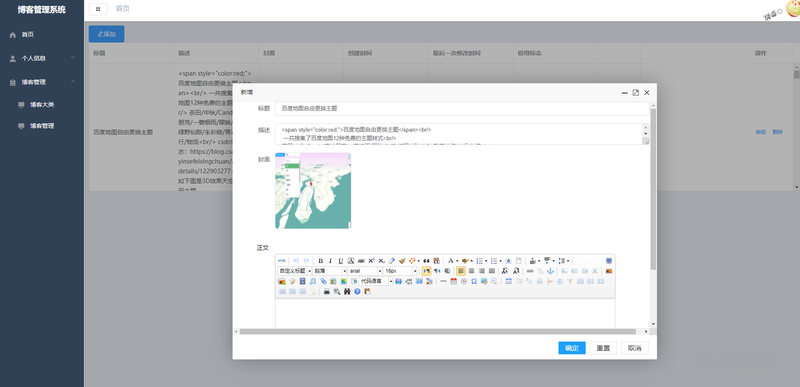Click the auto typeset icon
This screenshot has width=800, height=387.
point(412,261)
